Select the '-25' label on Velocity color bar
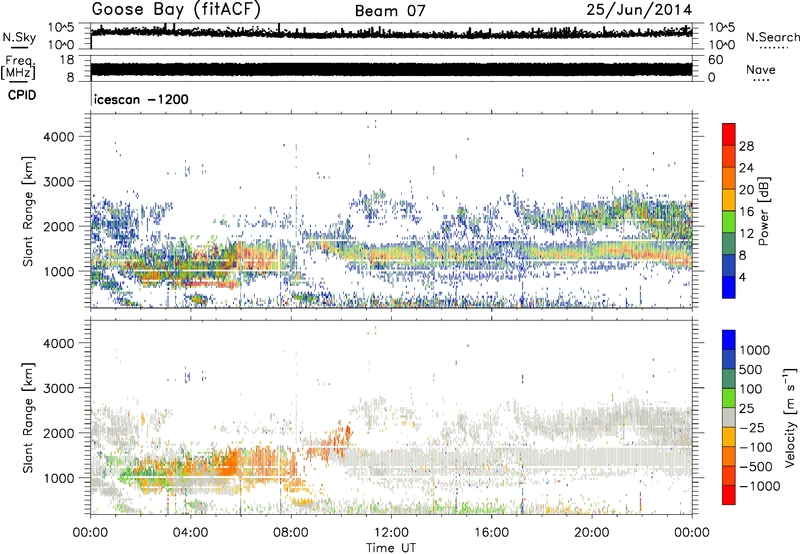 (x=752, y=428)
